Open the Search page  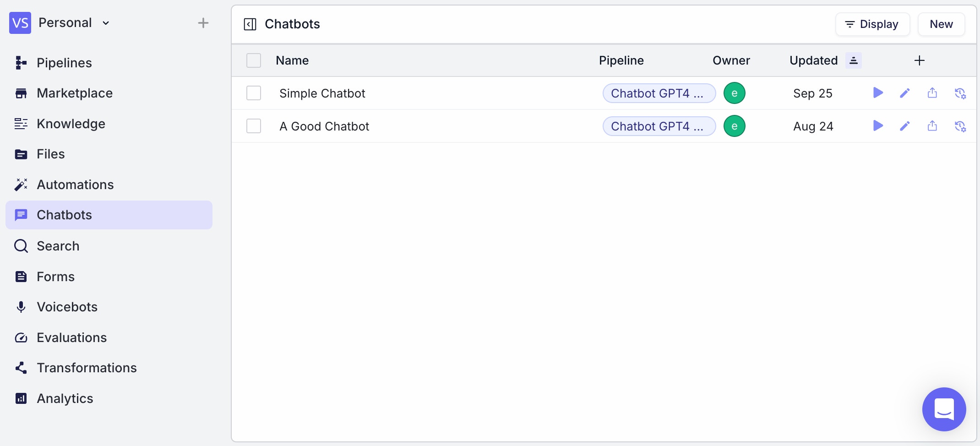(x=58, y=246)
